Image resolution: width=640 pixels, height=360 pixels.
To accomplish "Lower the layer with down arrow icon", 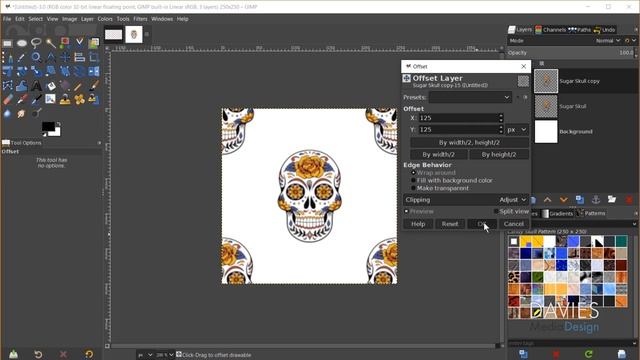I will point(564,199).
